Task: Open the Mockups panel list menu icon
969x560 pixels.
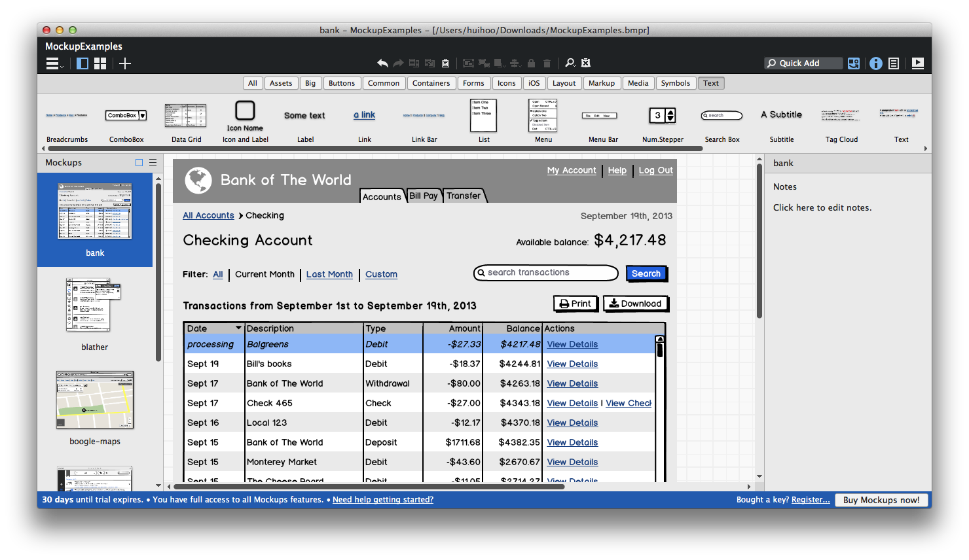Action: (153, 163)
